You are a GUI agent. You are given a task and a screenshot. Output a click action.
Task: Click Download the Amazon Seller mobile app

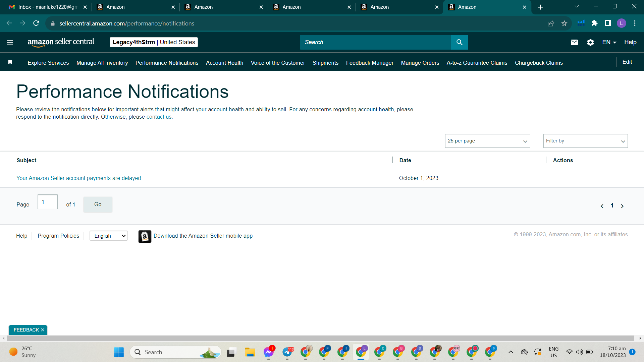203,236
